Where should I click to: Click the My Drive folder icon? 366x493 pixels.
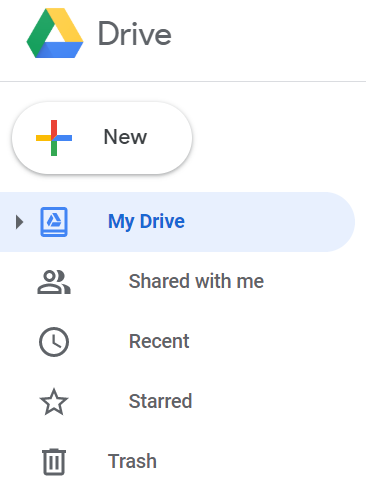coord(54,222)
